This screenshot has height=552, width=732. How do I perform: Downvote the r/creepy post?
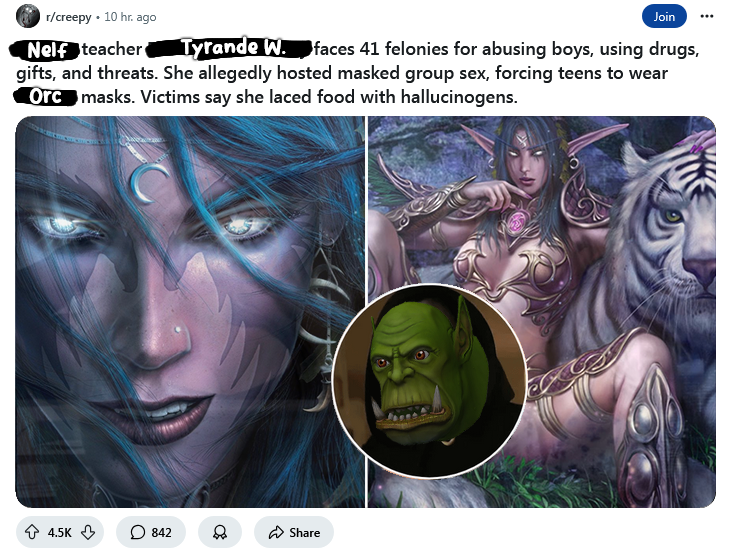pyautogui.click(x=88, y=532)
